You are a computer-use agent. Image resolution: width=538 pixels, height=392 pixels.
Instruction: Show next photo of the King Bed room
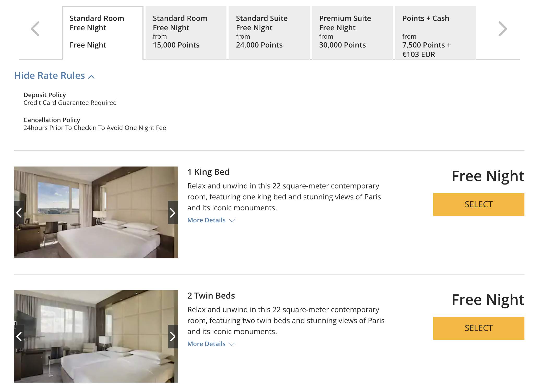pos(173,212)
